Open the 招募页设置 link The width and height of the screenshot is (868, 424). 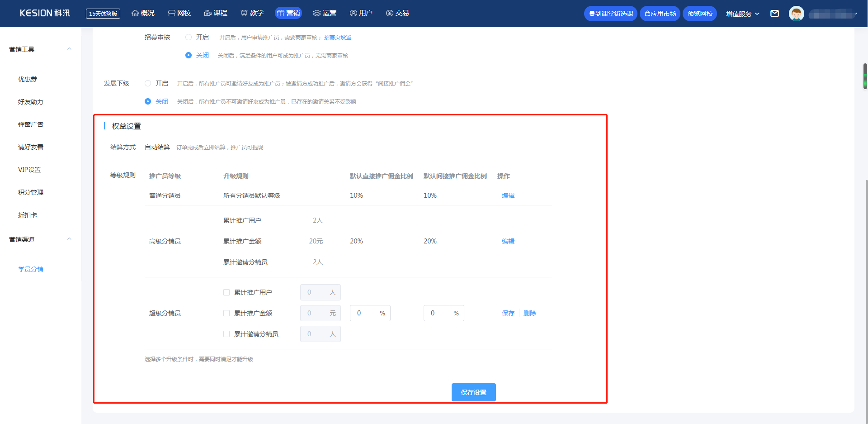[x=338, y=38]
